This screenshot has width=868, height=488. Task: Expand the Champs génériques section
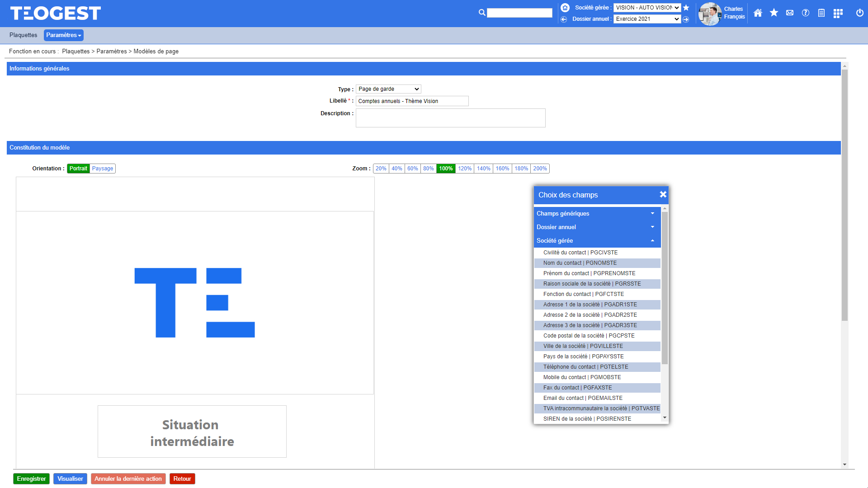tap(597, 213)
